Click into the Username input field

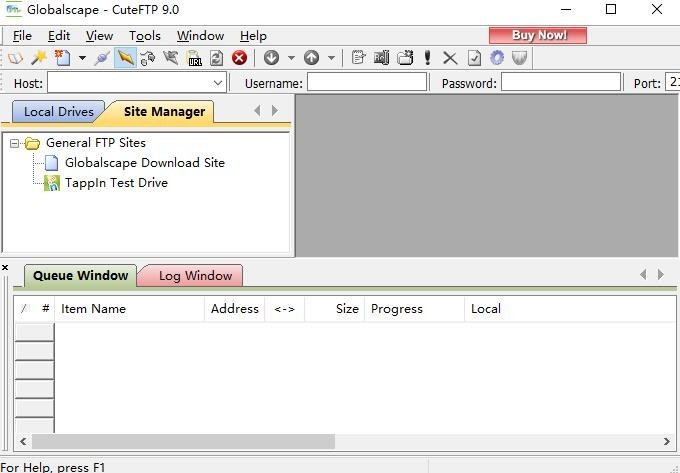[x=366, y=83]
